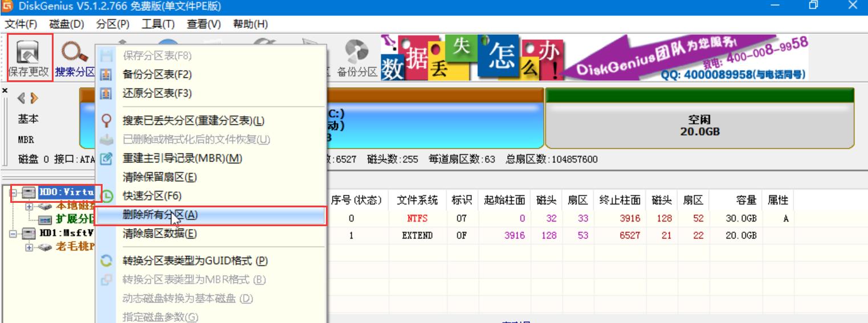Click the 总扇区数:104857600 text

tap(551, 160)
